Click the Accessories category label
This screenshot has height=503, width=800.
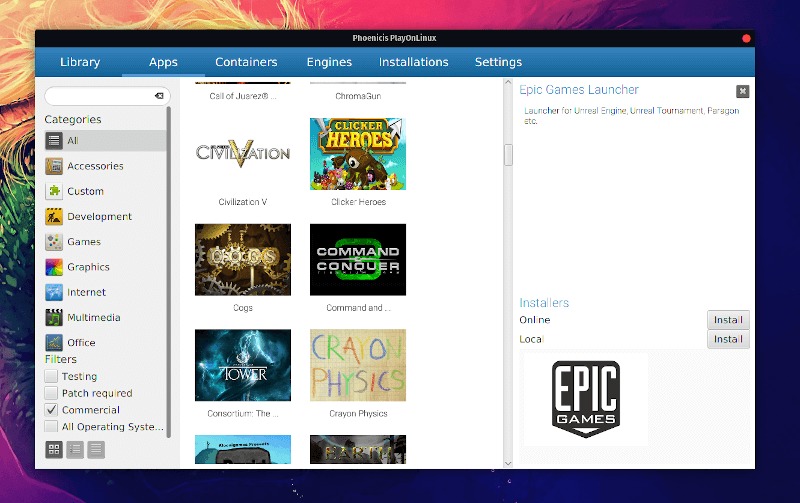click(x=95, y=166)
